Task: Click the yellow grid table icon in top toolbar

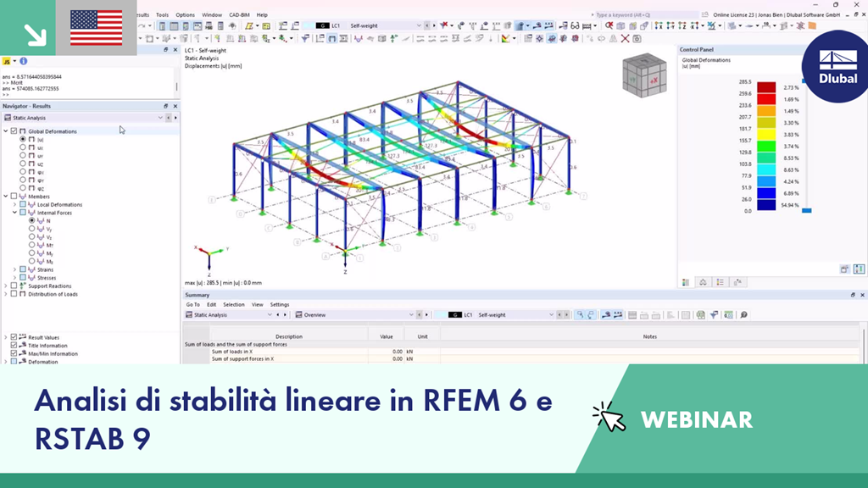Action: (x=266, y=26)
